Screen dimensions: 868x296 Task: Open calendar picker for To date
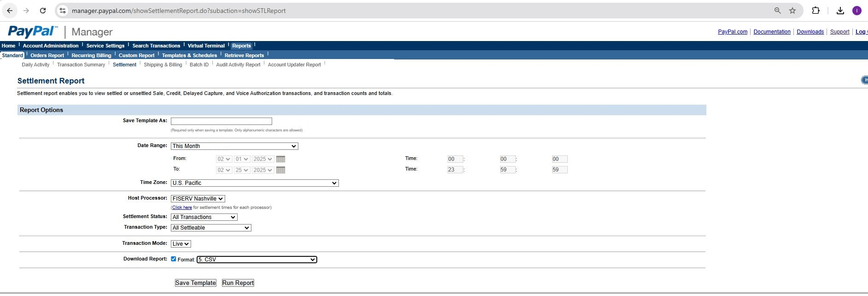280,170
